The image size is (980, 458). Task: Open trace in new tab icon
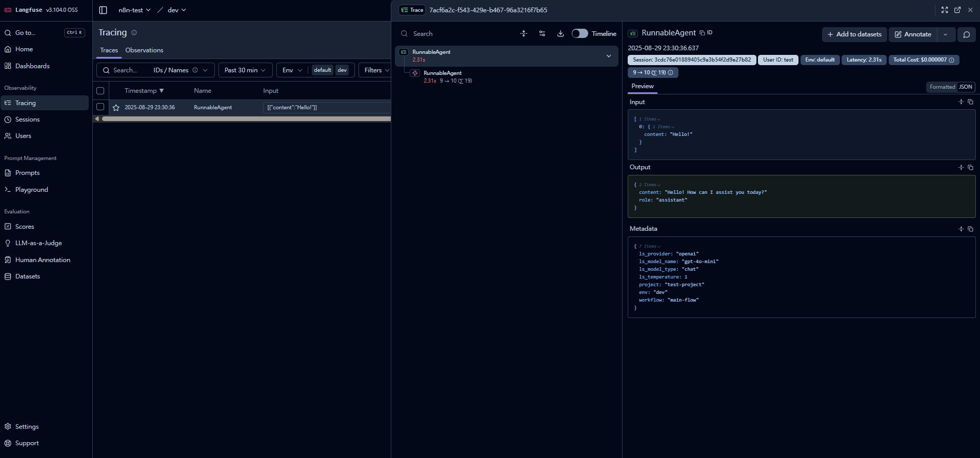(957, 10)
